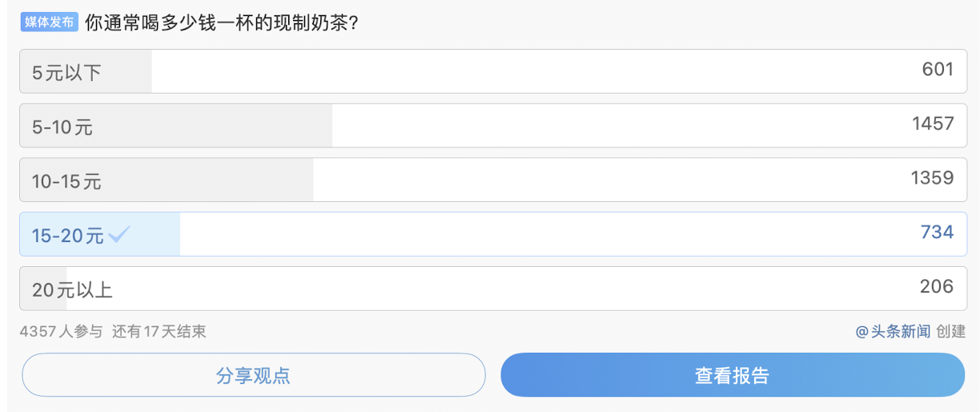The height and width of the screenshot is (412, 980).
Task: Click the highlighted vote count 734
Action: (x=937, y=232)
